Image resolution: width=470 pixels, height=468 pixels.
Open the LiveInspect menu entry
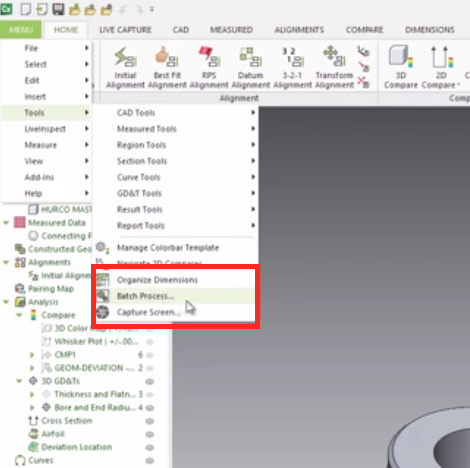46,129
